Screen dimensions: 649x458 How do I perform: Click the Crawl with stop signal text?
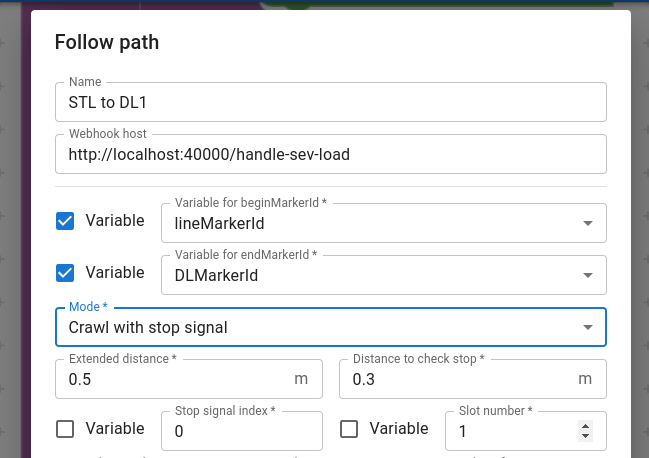148,327
